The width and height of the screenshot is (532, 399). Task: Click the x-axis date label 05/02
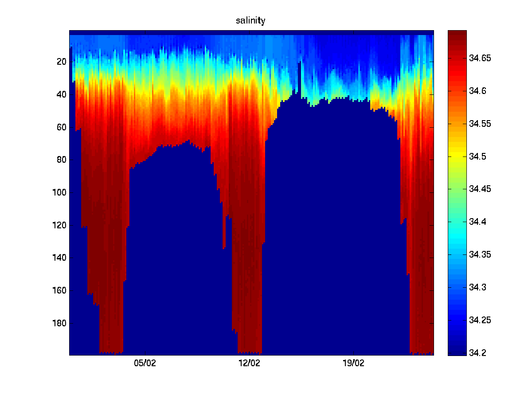point(145,364)
